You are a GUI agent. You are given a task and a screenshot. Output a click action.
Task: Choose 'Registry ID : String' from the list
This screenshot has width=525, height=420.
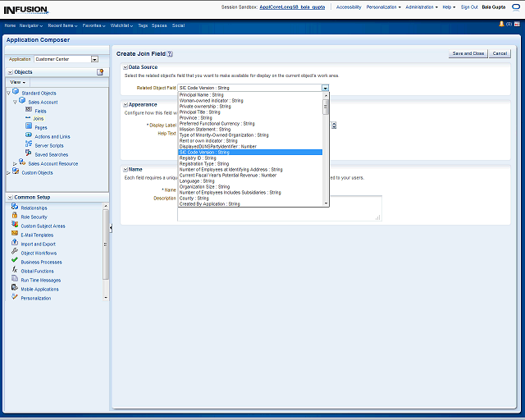(x=198, y=157)
